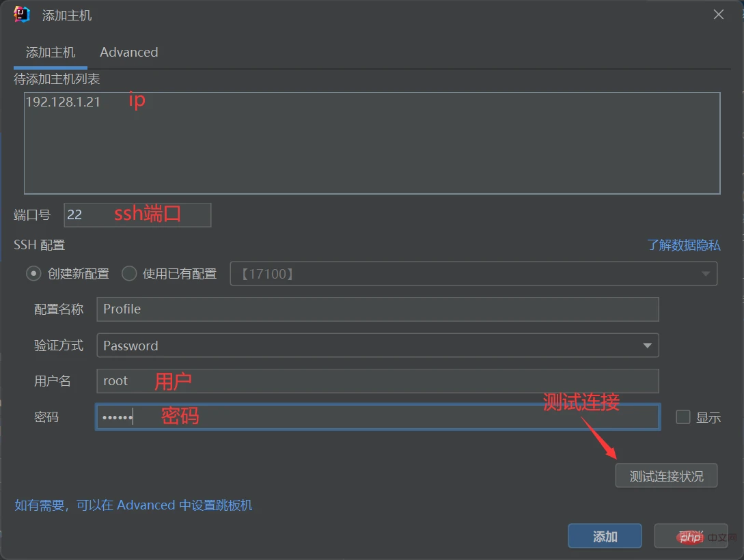Click inside the 配置名称 Profile field
The width and height of the screenshot is (744, 560).
coord(378,309)
